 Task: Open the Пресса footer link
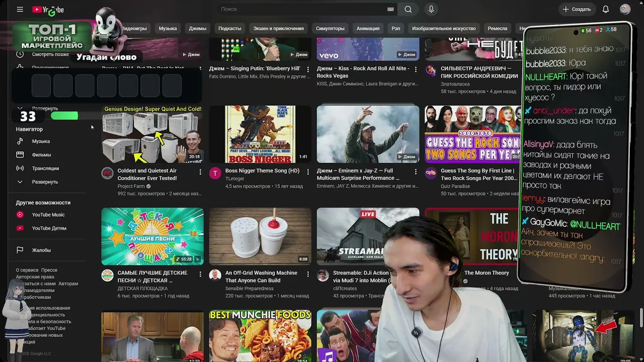[x=49, y=270]
